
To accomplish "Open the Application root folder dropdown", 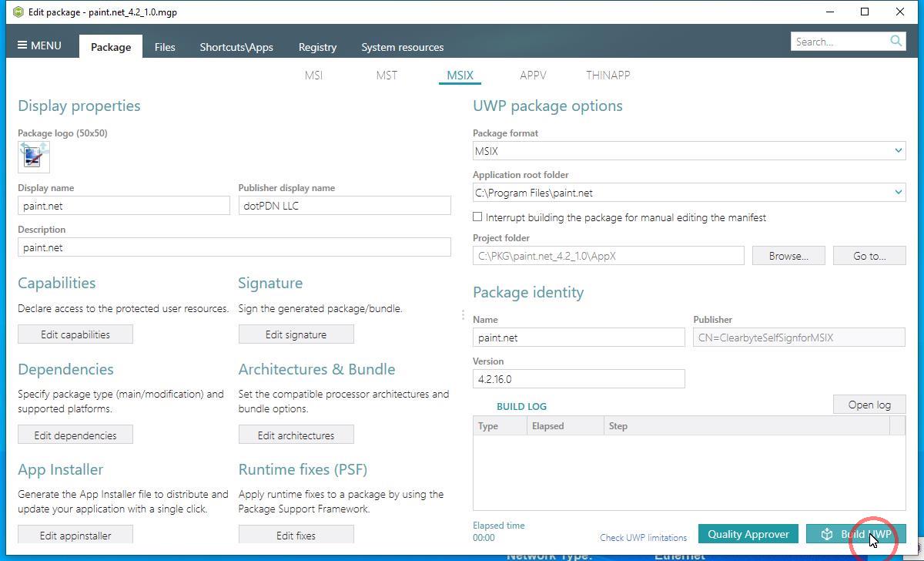I will tap(898, 193).
